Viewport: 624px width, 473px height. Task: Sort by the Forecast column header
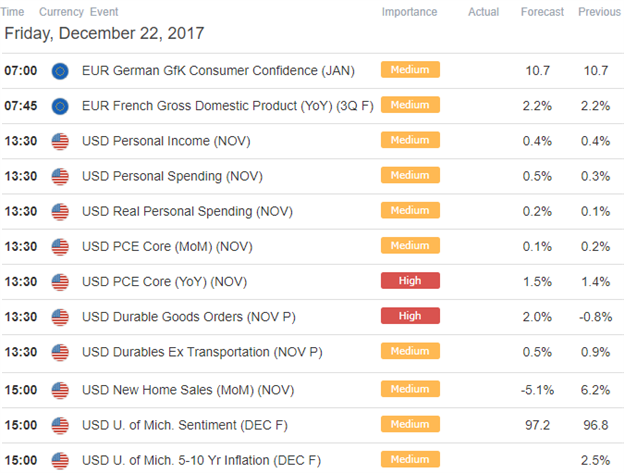542,12
